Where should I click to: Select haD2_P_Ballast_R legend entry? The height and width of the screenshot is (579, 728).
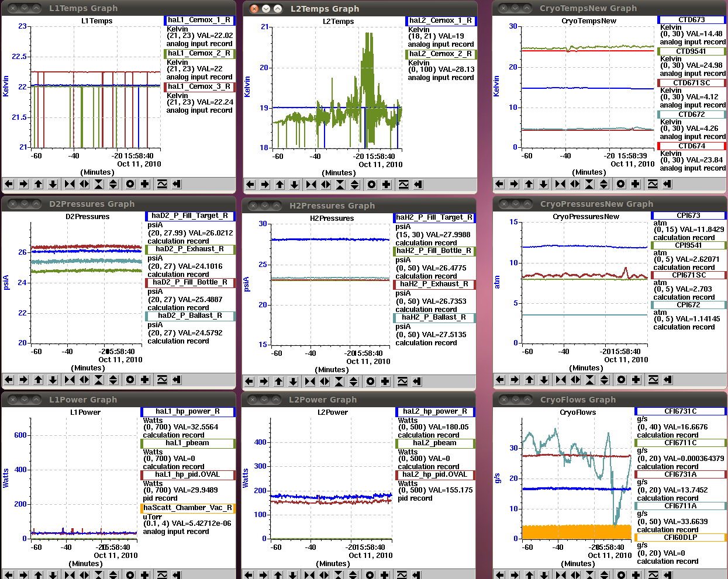pyautogui.click(x=190, y=315)
